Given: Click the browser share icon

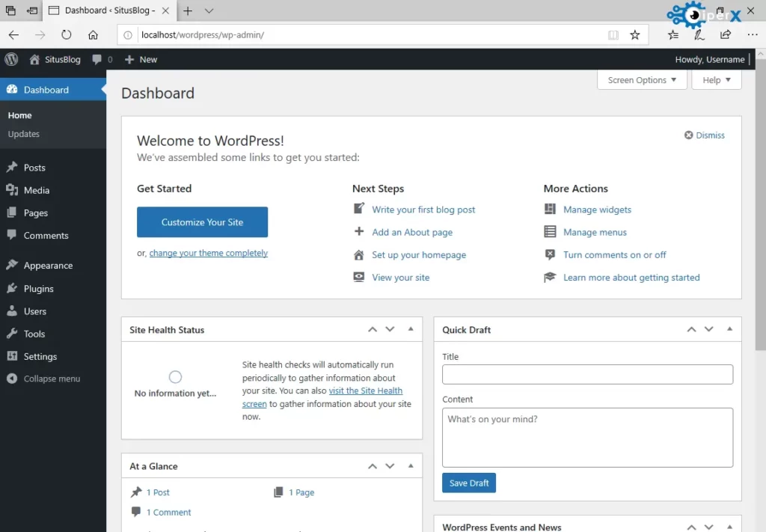Looking at the screenshot, I should 726,34.
